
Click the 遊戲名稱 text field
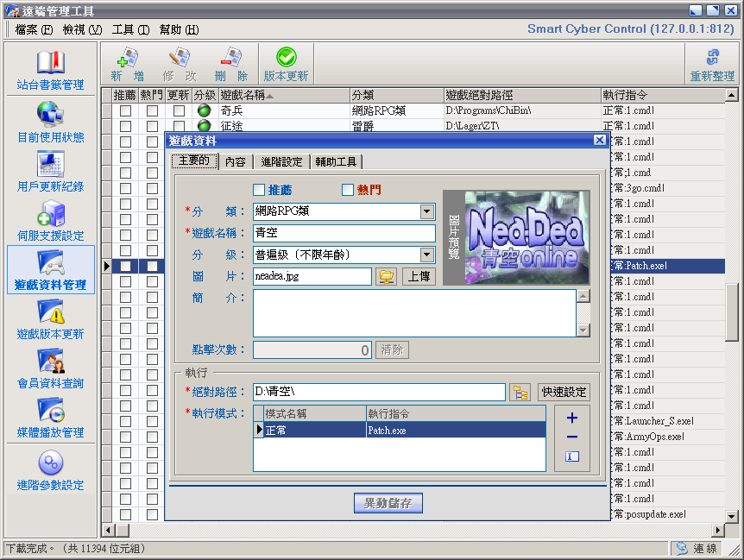pyautogui.click(x=344, y=233)
